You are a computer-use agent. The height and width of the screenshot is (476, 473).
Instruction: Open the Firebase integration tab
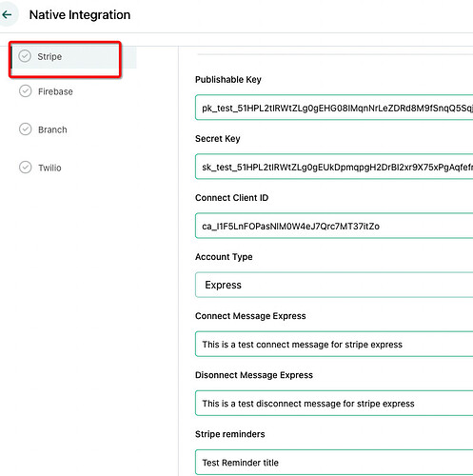click(x=55, y=91)
